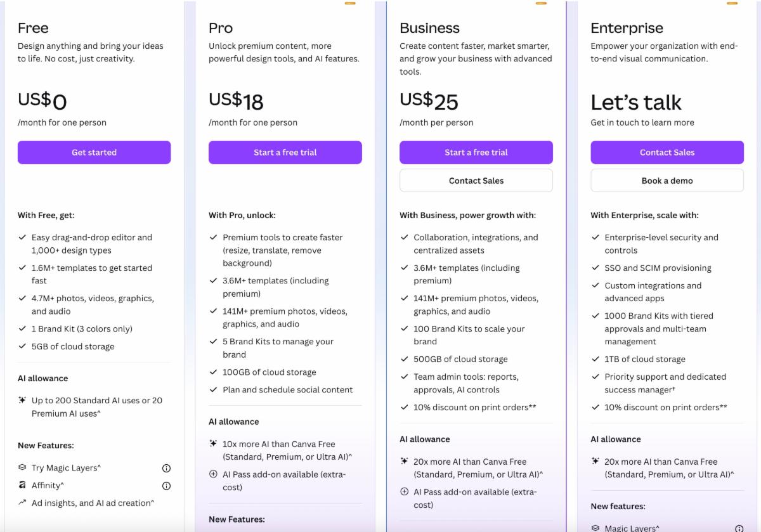Click plus icon for Business AI Pass add-on
The height and width of the screenshot is (532, 761).
pyautogui.click(x=404, y=491)
